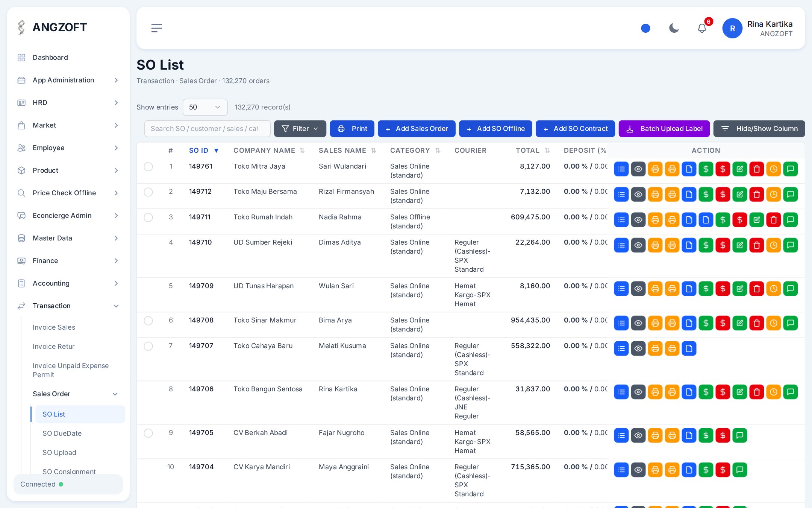Sort by the Company Name column header

[x=269, y=151]
